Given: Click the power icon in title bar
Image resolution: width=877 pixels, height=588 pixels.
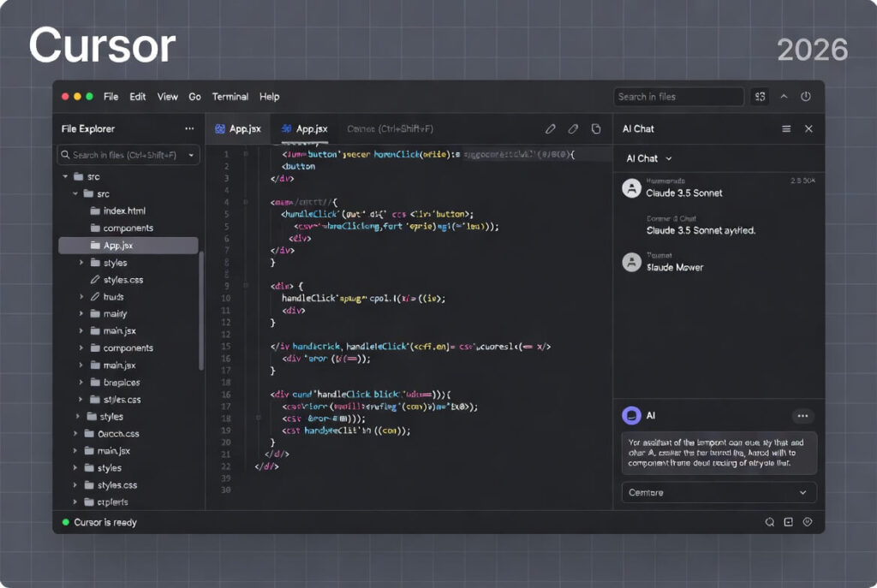Looking at the screenshot, I should click(805, 96).
